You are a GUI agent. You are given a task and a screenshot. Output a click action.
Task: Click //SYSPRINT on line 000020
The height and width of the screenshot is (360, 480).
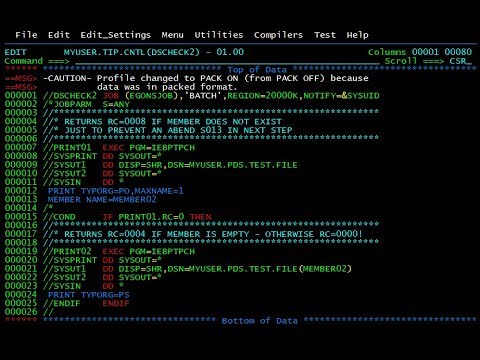pyautogui.click(x=70, y=261)
